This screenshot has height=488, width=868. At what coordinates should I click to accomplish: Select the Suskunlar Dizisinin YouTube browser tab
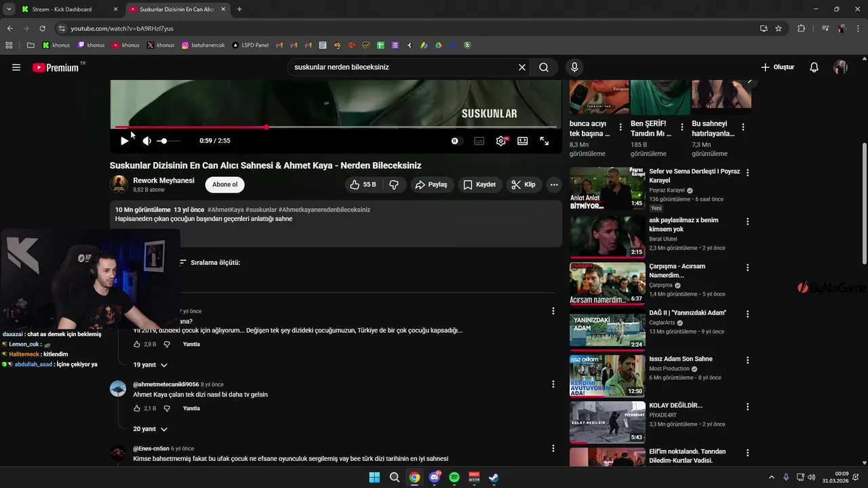(x=178, y=9)
